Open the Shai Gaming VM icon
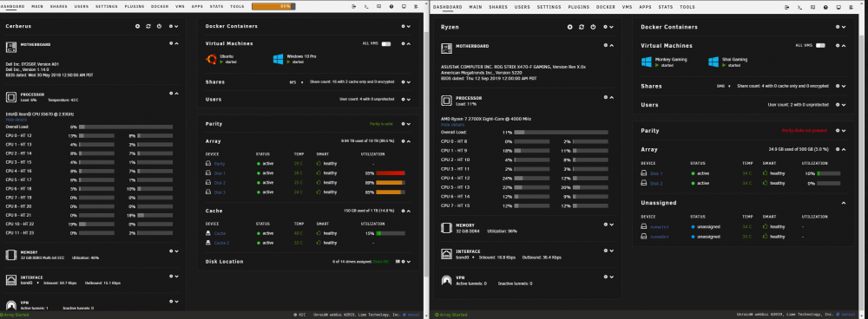 pyautogui.click(x=713, y=62)
